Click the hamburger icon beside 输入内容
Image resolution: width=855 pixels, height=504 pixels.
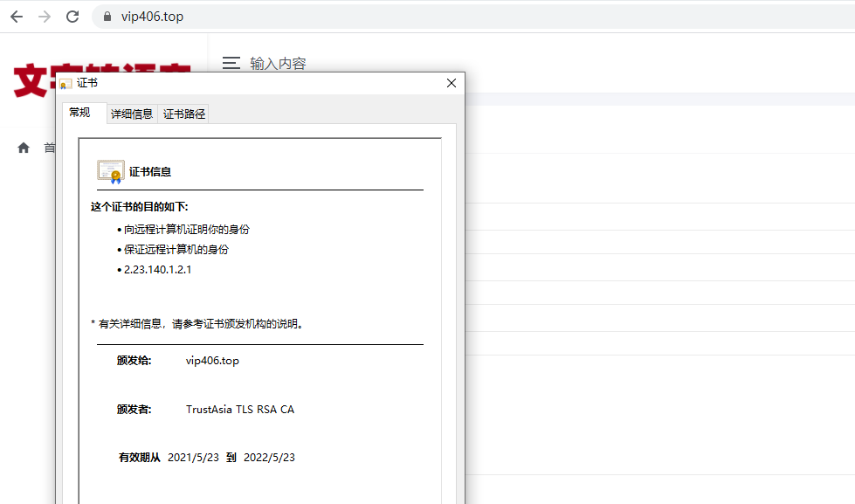point(231,62)
